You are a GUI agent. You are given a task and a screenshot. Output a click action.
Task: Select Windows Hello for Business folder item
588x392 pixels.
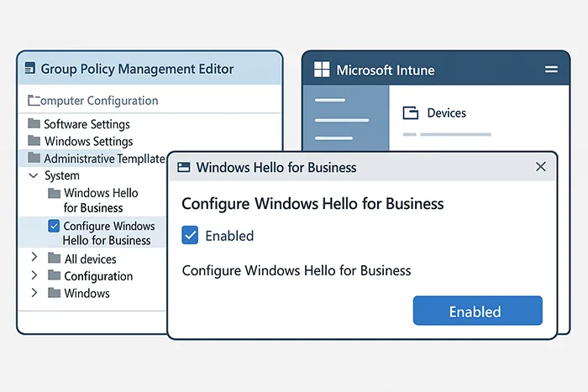click(x=100, y=200)
